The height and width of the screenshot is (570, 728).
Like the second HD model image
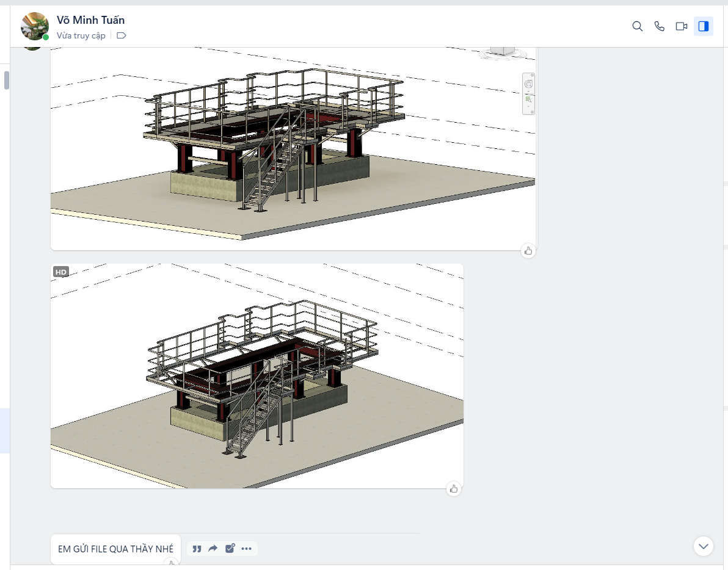(454, 488)
